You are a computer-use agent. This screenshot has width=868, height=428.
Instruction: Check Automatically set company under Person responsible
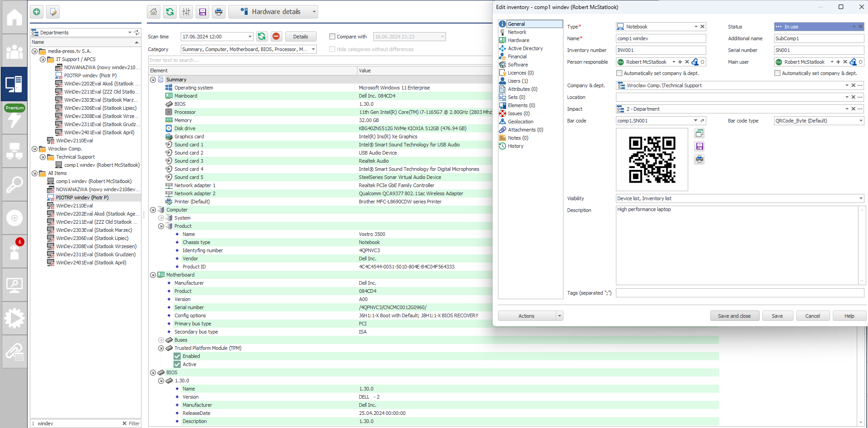619,73
